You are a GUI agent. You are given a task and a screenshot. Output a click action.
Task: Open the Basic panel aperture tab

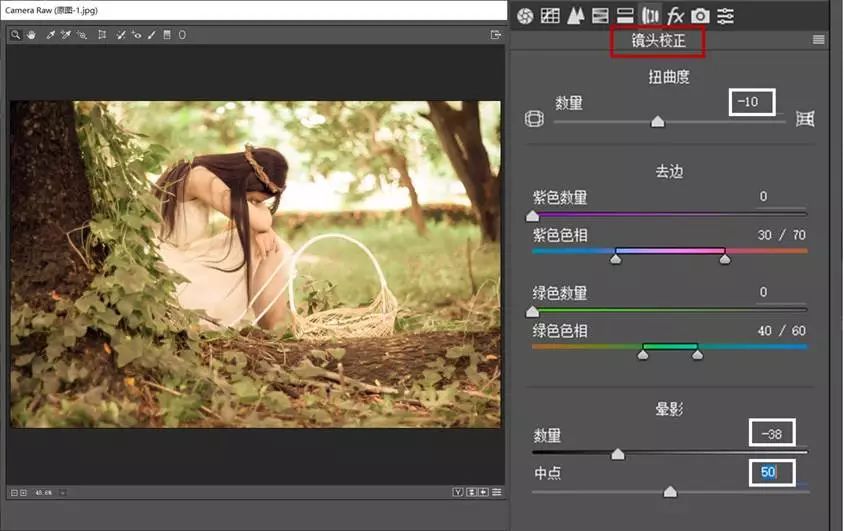525,16
